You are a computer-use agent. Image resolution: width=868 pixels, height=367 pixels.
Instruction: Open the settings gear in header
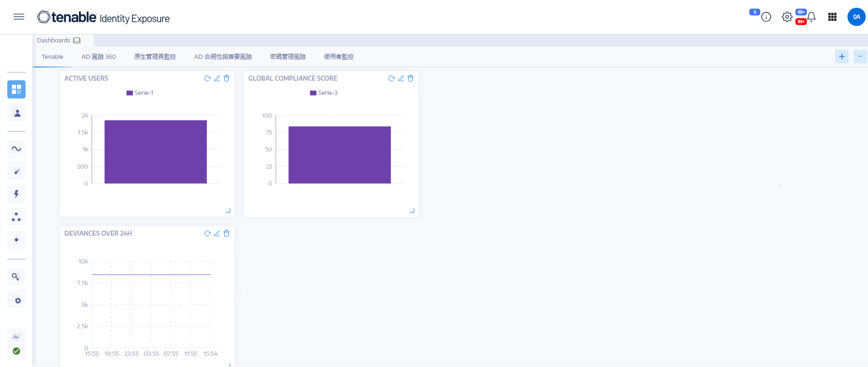point(787,17)
